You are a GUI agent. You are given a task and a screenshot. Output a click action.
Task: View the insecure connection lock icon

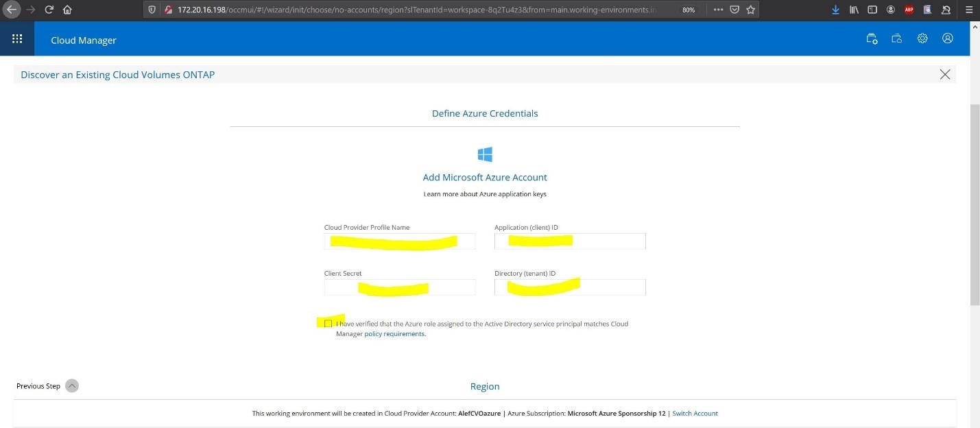167,10
